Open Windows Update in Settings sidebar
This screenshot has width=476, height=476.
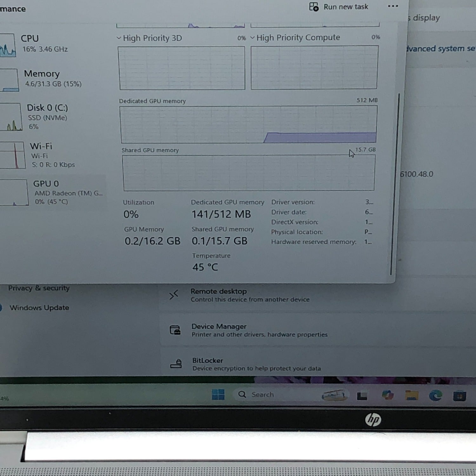click(39, 307)
